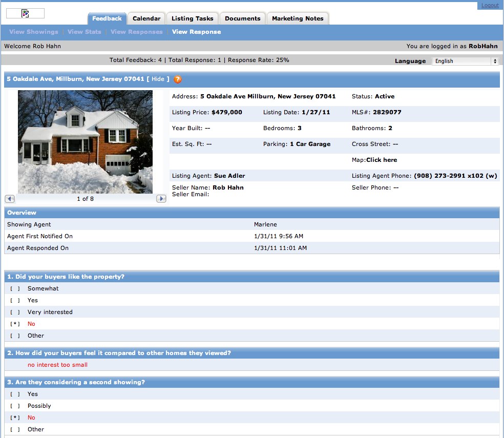Click seller name Rob Hahn
The width and height of the screenshot is (504, 438).
pyautogui.click(x=228, y=187)
